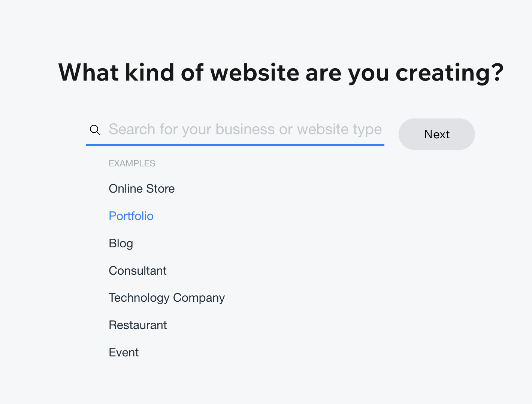Click the word "Technology" in the examples
The image size is (532, 404).
pos(139,298)
